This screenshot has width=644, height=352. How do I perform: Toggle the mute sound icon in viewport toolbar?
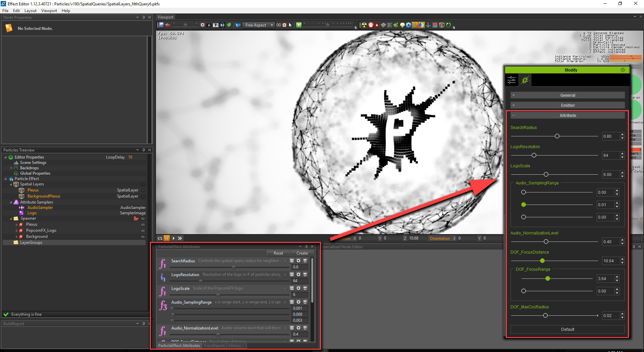(x=168, y=25)
